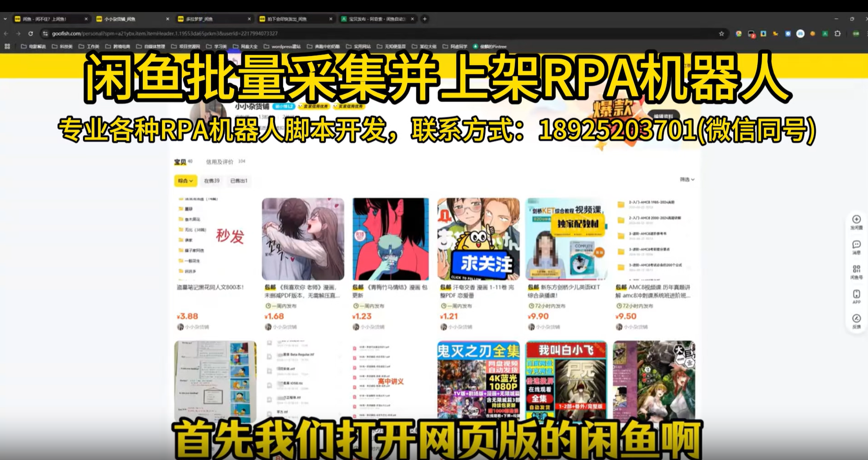
Task: Open the 高中讲义 file-list listing image
Action: click(391, 382)
